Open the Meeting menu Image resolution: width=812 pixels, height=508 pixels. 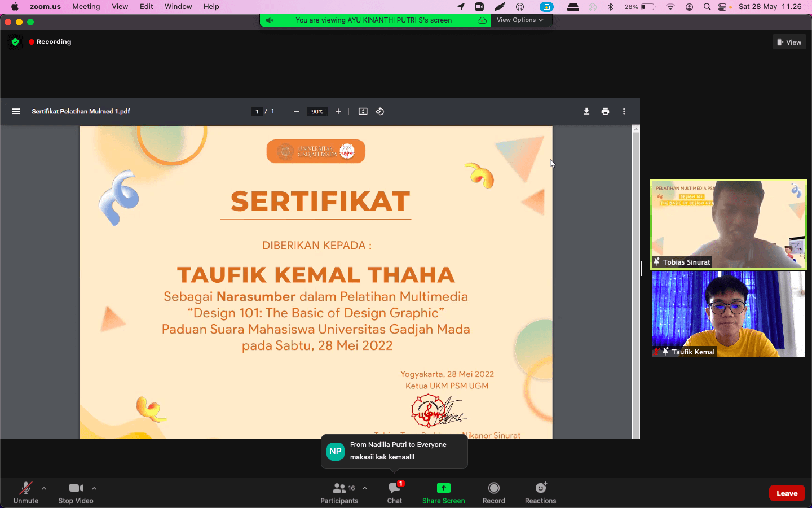[x=86, y=7]
